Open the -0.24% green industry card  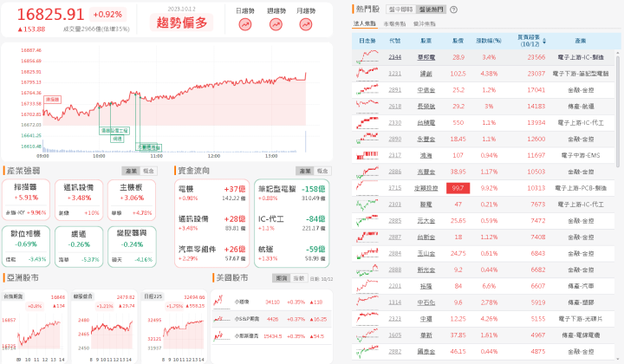click(132, 246)
